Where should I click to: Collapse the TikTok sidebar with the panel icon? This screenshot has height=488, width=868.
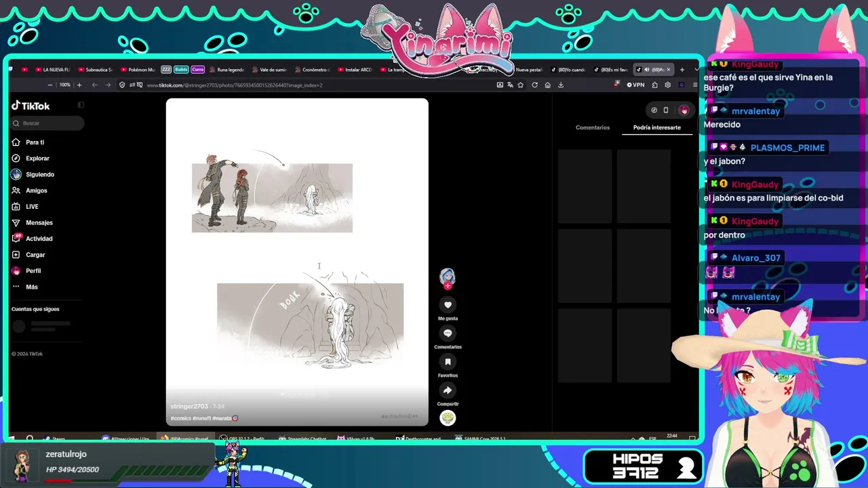tap(81, 105)
